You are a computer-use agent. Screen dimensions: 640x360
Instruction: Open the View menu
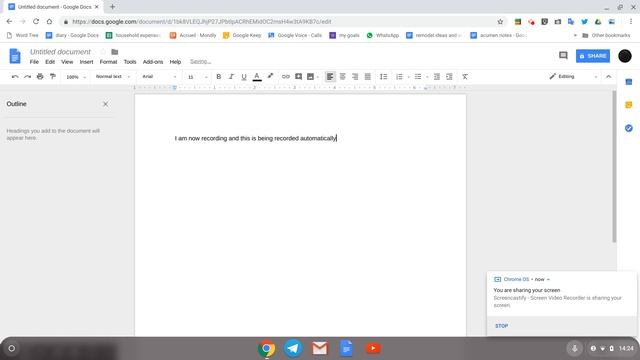tap(67, 62)
